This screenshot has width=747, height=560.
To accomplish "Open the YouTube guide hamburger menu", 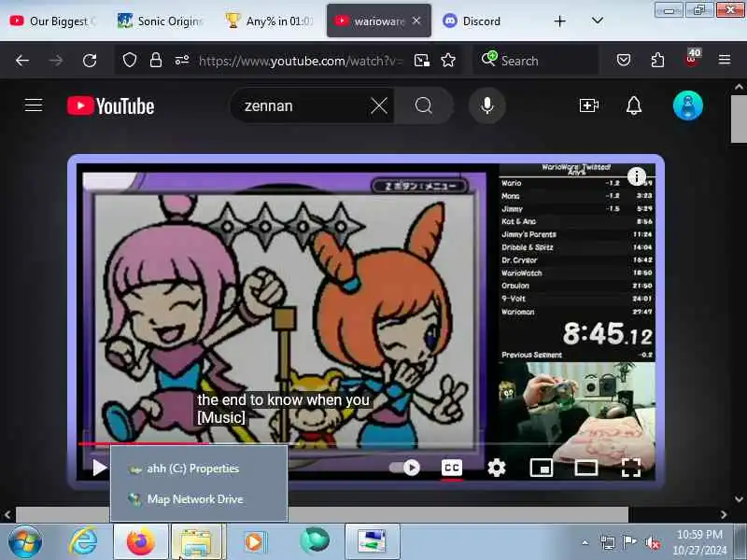I will pyautogui.click(x=34, y=105).
